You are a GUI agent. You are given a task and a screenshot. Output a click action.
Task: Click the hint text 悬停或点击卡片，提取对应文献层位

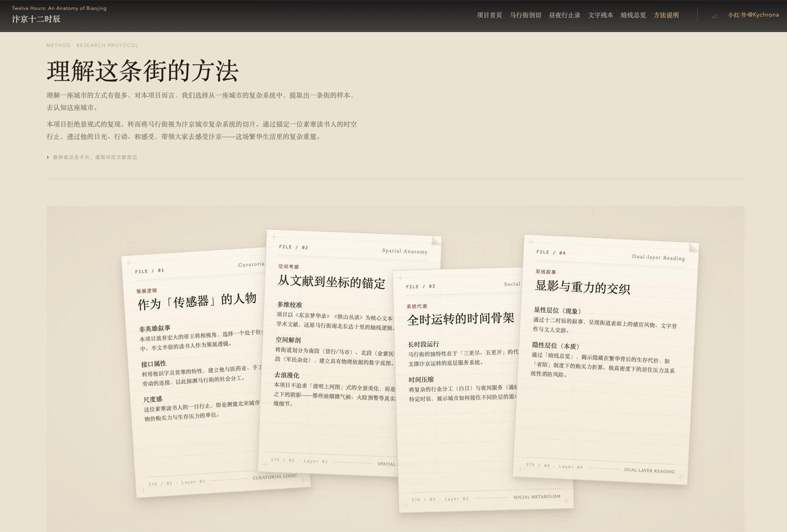pyautogui.click(x=95, y=157)
